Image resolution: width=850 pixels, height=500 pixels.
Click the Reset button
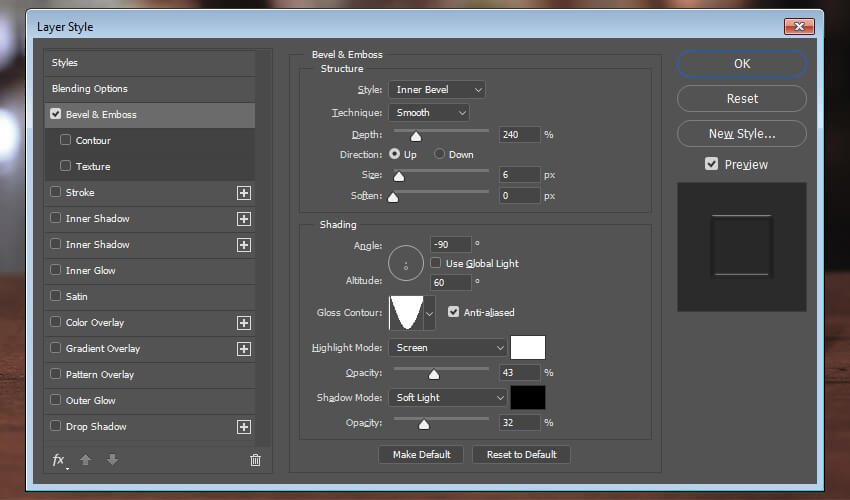(x=742, y=99)
